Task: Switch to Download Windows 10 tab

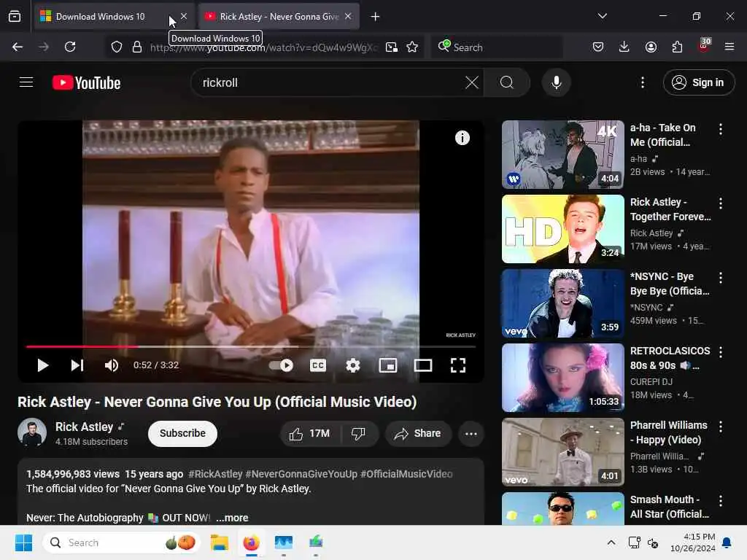Action: click(114, 16)
